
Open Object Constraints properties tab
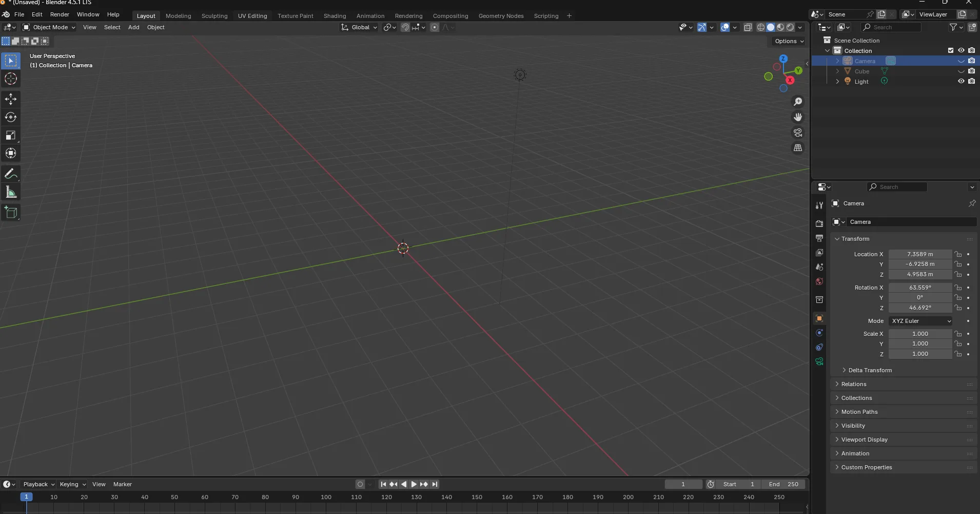tap(819, 347)
